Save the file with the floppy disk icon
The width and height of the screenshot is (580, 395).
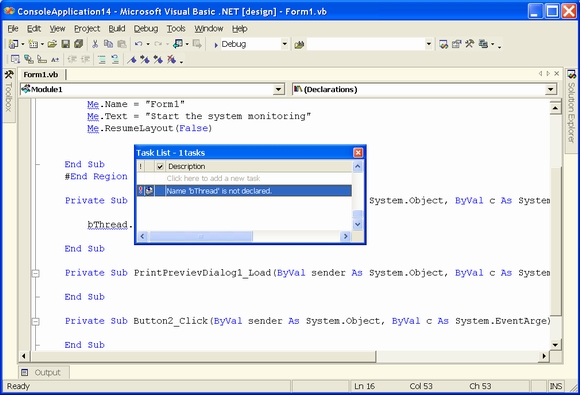65,44
